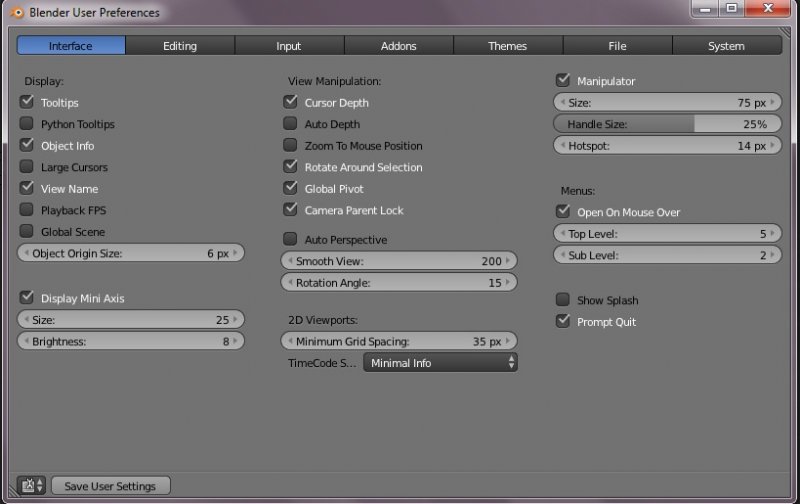
Task: Open the System tab
Action: (x=727, y=46)
